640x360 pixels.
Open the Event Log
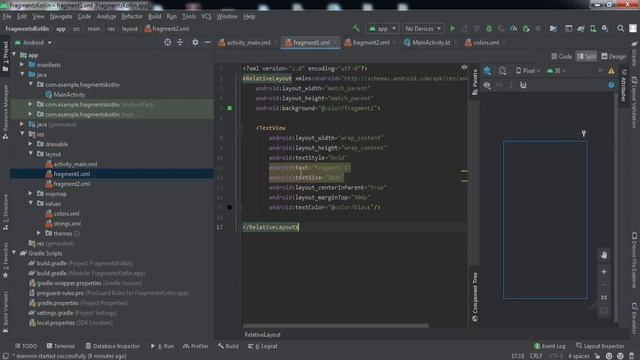click(549, 346)
